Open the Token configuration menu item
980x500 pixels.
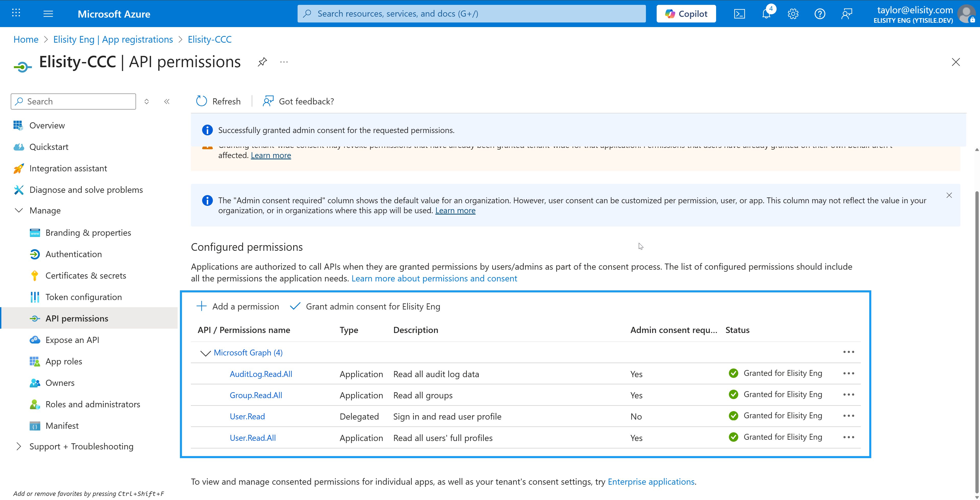[84, 297]
